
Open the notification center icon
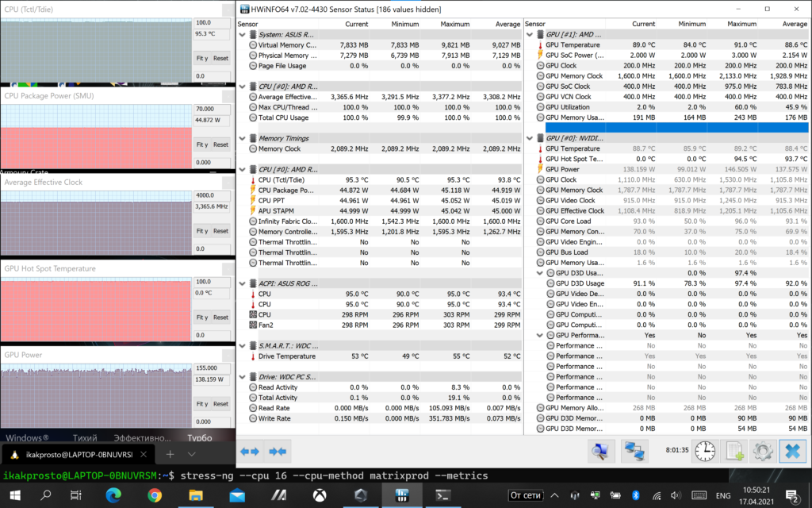coord(791,495)
